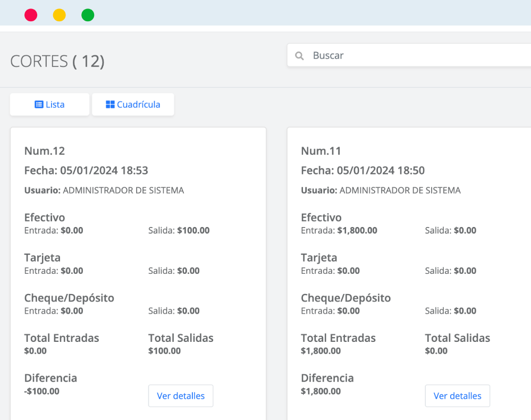531x420 pixels.
Task: Switch to Cuadrícula view
Action: [133, 104]
